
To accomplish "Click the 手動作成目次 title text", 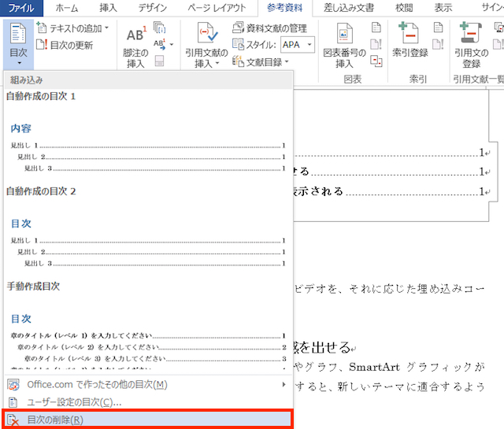I will 33,287.
